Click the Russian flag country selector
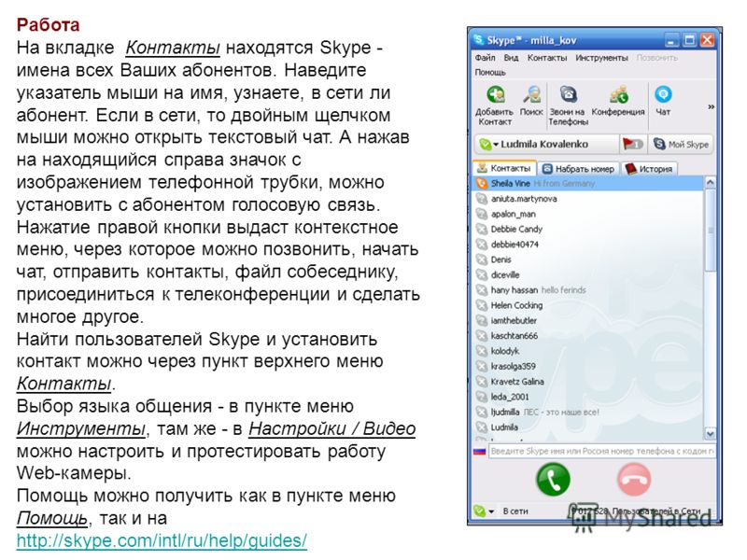Image resolution: width=747 pixels, height=560 pixels. [x=479, y=451]
